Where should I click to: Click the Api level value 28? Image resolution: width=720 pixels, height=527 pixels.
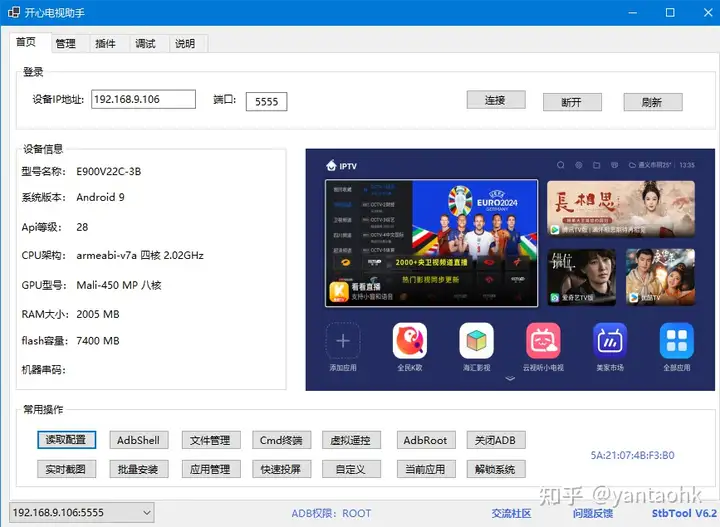coord(82,227)
